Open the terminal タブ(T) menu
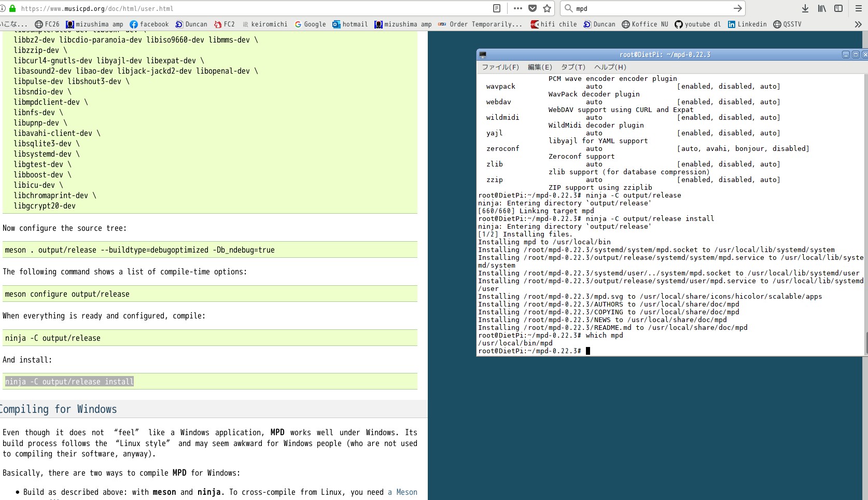 point(573,67)
